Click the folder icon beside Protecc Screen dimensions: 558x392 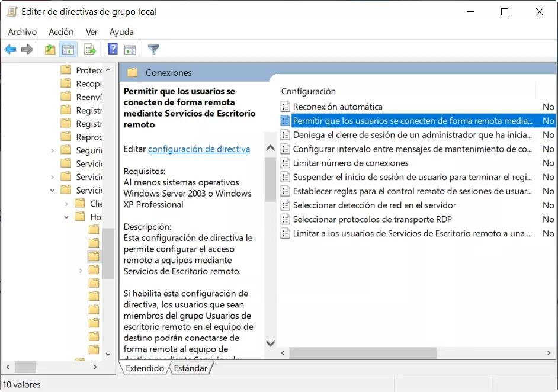(66, 70)
